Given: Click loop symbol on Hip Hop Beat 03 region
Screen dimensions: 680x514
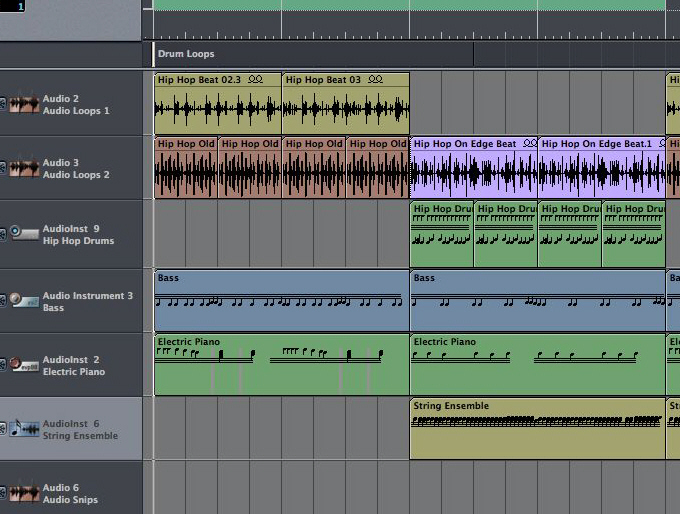Looking at the screenshot, I should [376, 79].
